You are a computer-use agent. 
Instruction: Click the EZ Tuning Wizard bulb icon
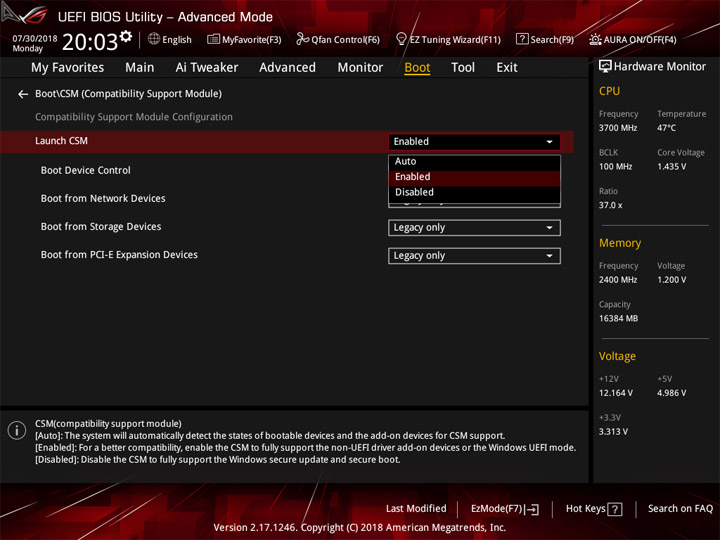401,39
